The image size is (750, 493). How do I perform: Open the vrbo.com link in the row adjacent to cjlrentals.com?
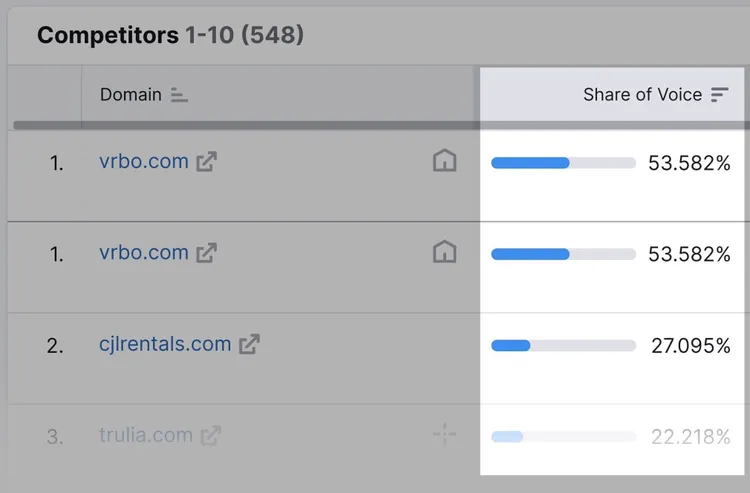point(144,252)
